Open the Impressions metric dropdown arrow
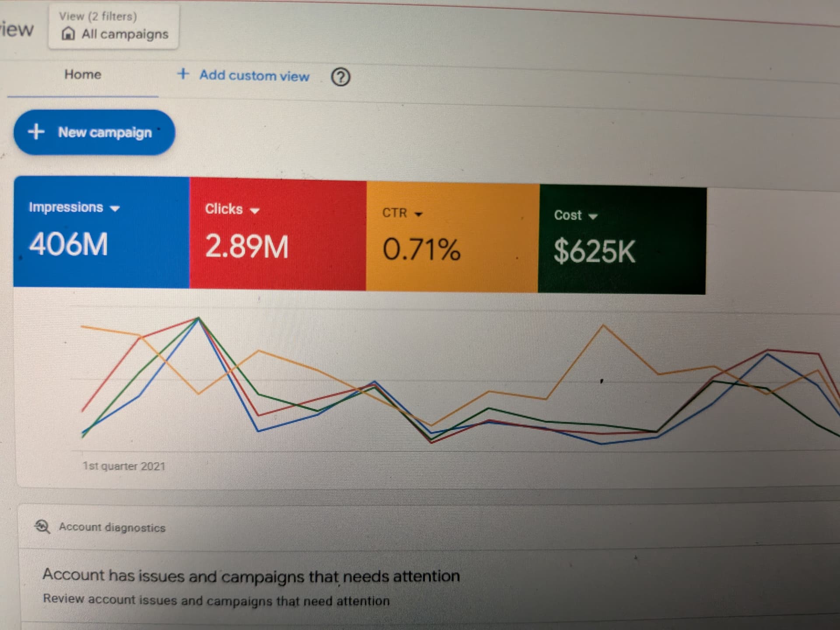Screen dimensions: 840x630 tap(115, 209)
